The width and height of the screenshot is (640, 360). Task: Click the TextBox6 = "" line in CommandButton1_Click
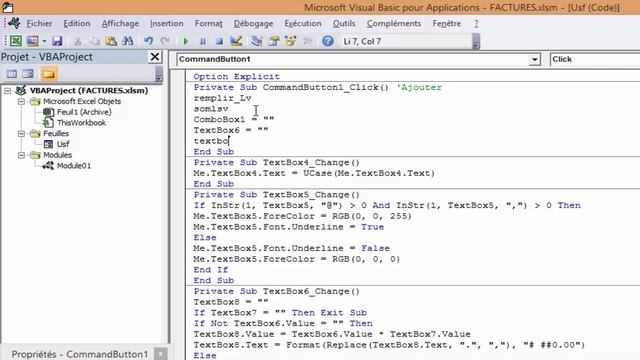pyautogui.click(x=231, y=130)
